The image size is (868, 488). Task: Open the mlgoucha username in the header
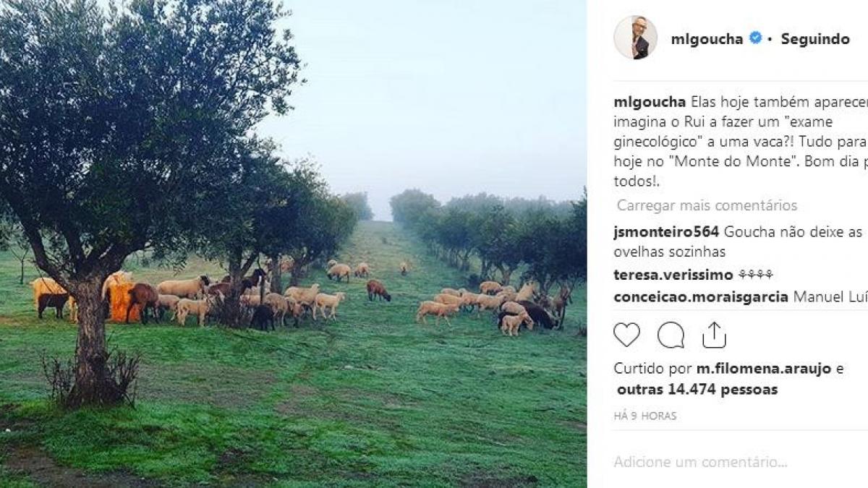(x=707, y=39)
